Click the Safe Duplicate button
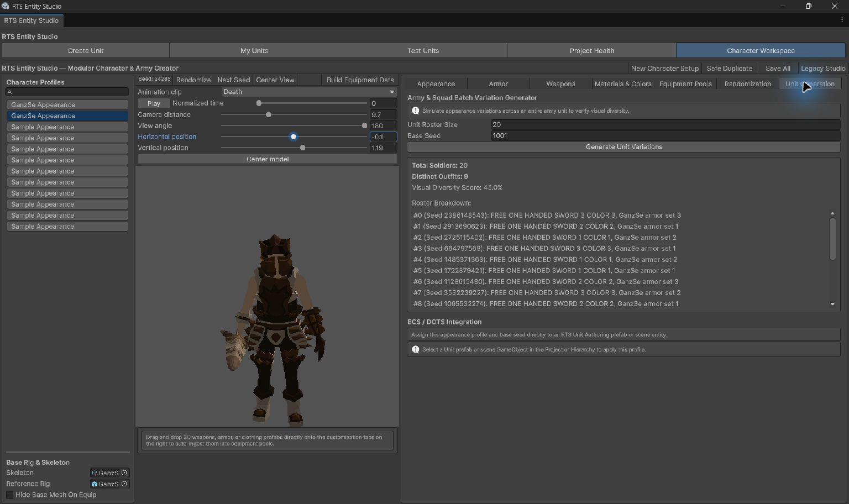The width and height of the screenshot is (849, 504). pyautogui.click(x=729, y=68)
